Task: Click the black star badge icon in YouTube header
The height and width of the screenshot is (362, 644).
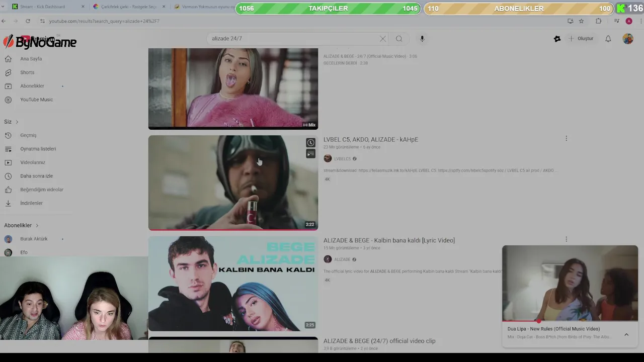Action: pos(557,39)
